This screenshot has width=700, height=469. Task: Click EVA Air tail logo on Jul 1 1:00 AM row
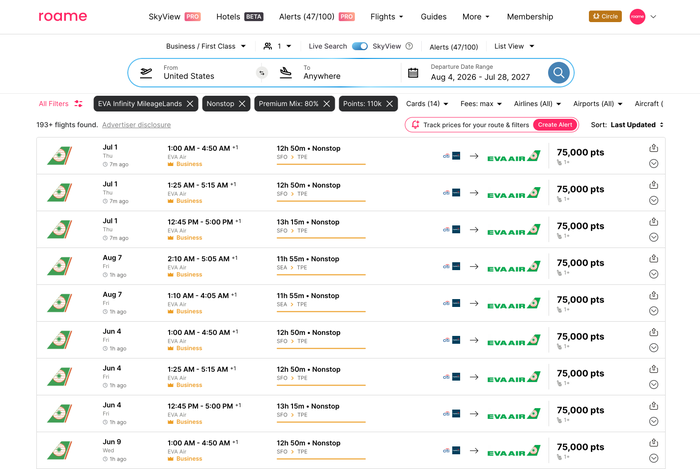(x=60, y=156)
